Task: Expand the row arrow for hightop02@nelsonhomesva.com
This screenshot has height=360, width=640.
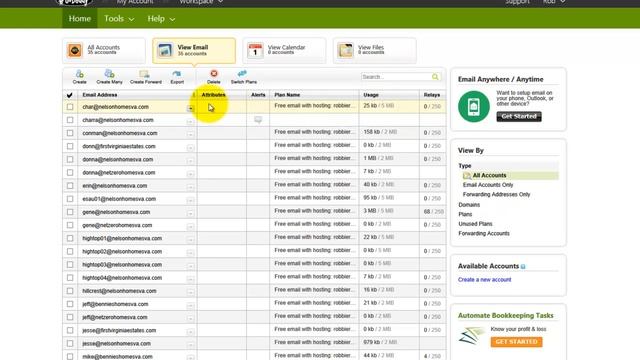Action: (190, 253)
